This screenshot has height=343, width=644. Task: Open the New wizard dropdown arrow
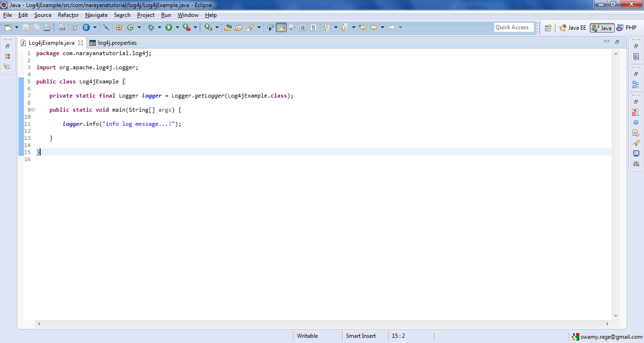[17, 27]
